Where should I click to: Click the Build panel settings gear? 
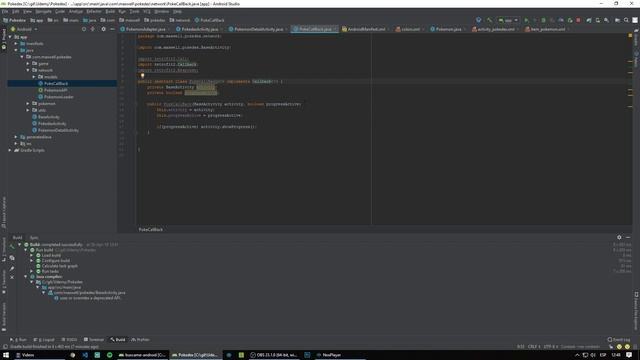pos(619,237)
